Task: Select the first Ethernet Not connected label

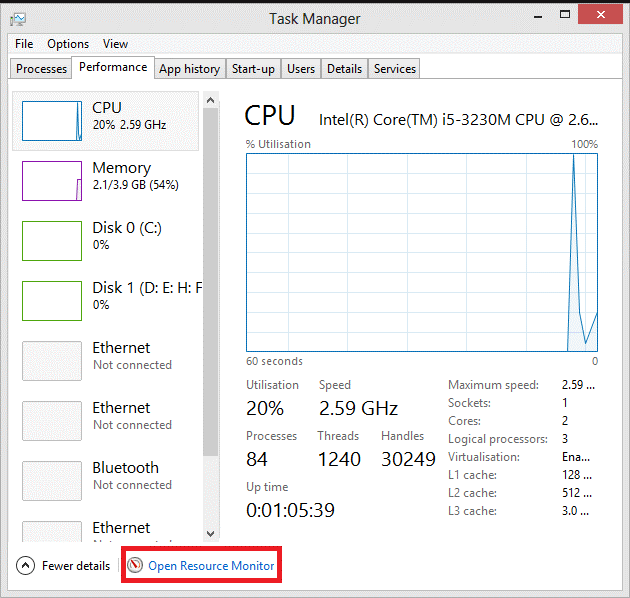Action: click(x=132, y=365)
